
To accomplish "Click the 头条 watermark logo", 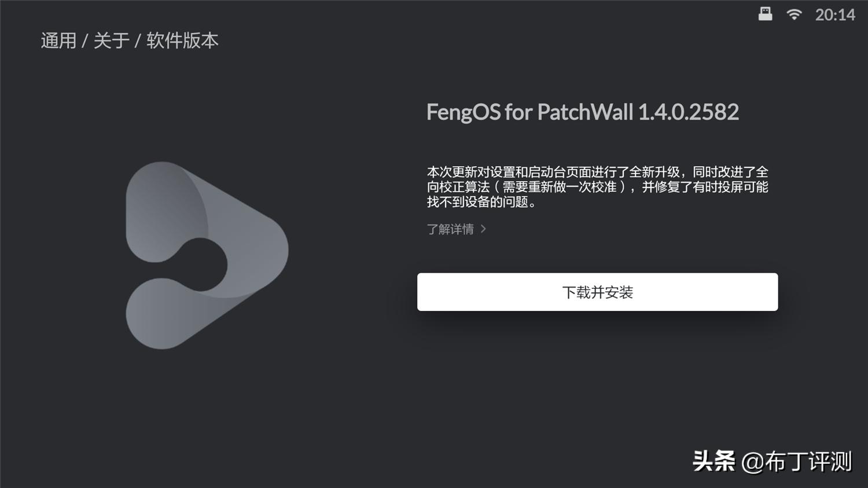I will pos(713,462).
